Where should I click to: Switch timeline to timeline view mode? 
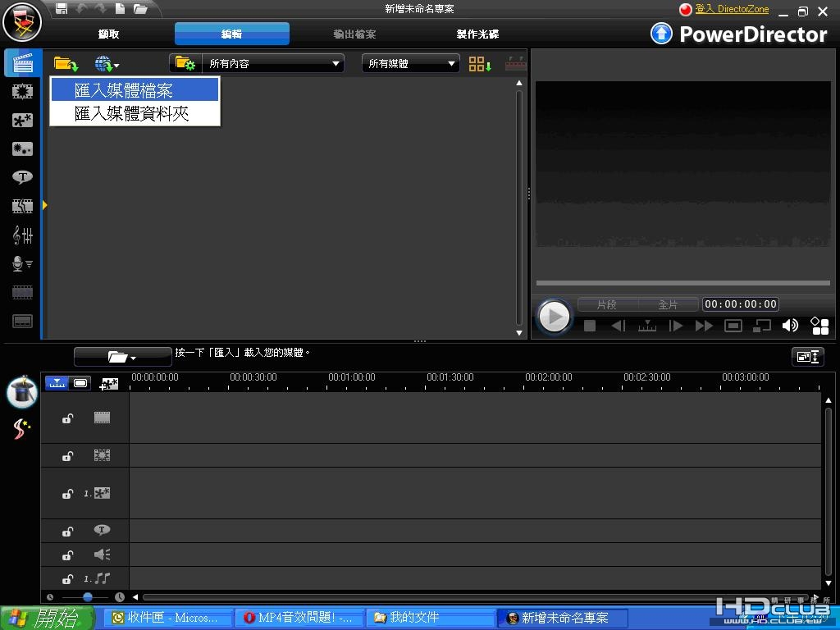click(x=57, y=383)
